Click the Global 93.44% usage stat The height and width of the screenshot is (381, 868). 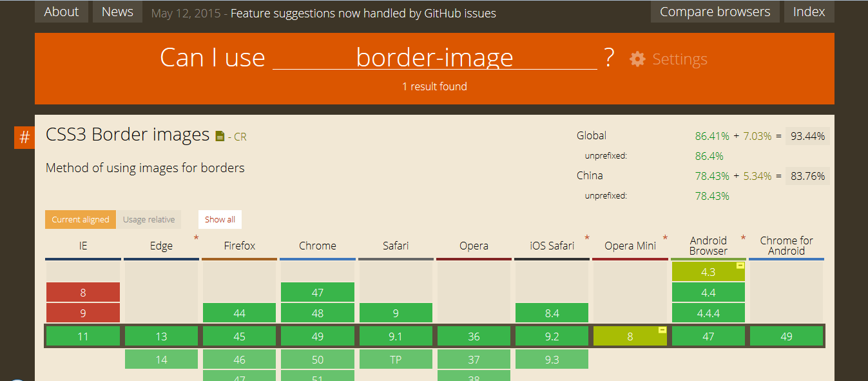[x=807, y=135]
